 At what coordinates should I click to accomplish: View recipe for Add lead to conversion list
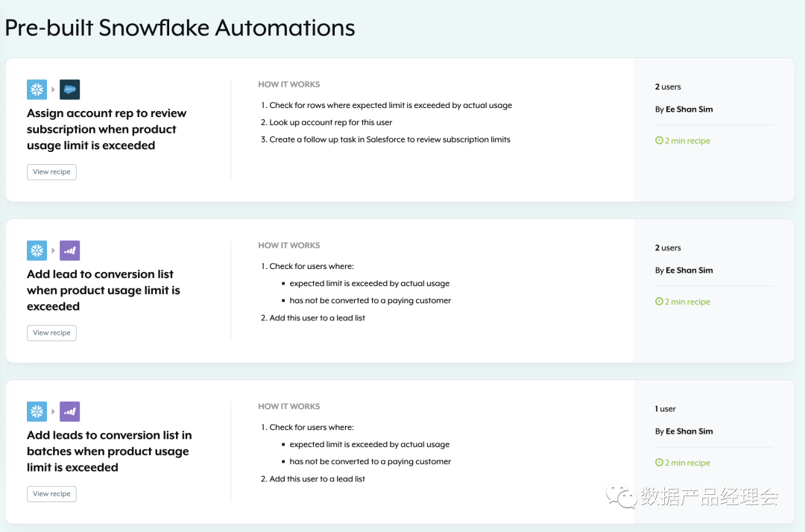[x=52, y=333]
